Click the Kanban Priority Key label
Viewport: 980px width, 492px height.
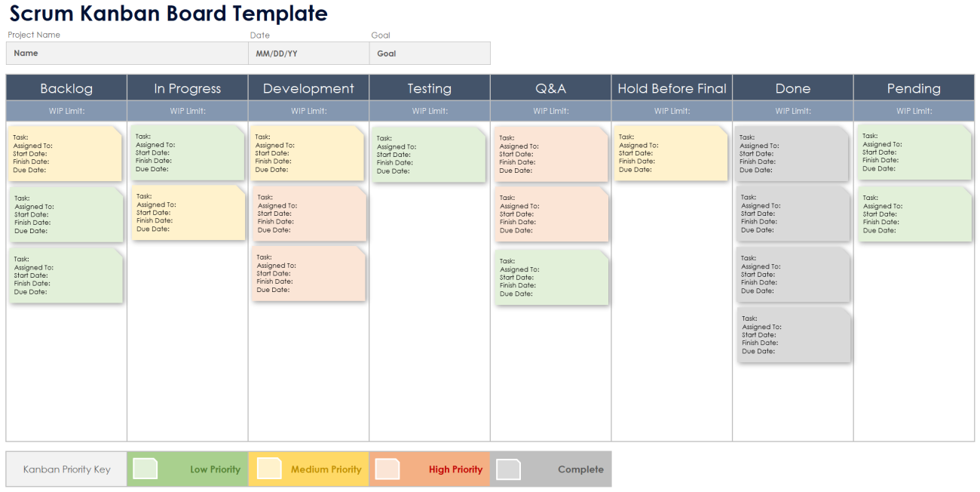coord(66,469)
